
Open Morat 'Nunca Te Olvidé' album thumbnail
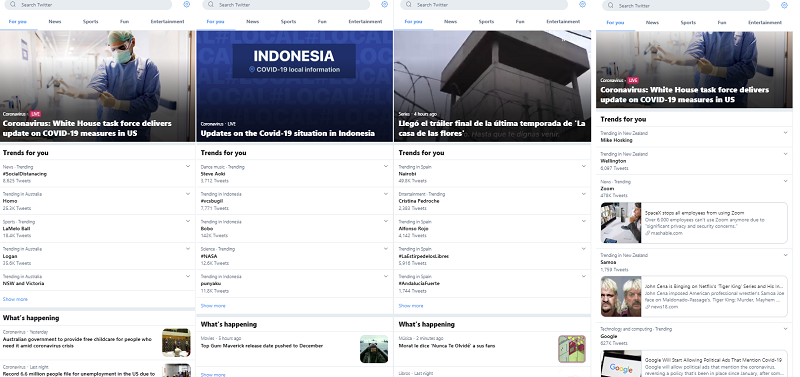click(571, 349)
